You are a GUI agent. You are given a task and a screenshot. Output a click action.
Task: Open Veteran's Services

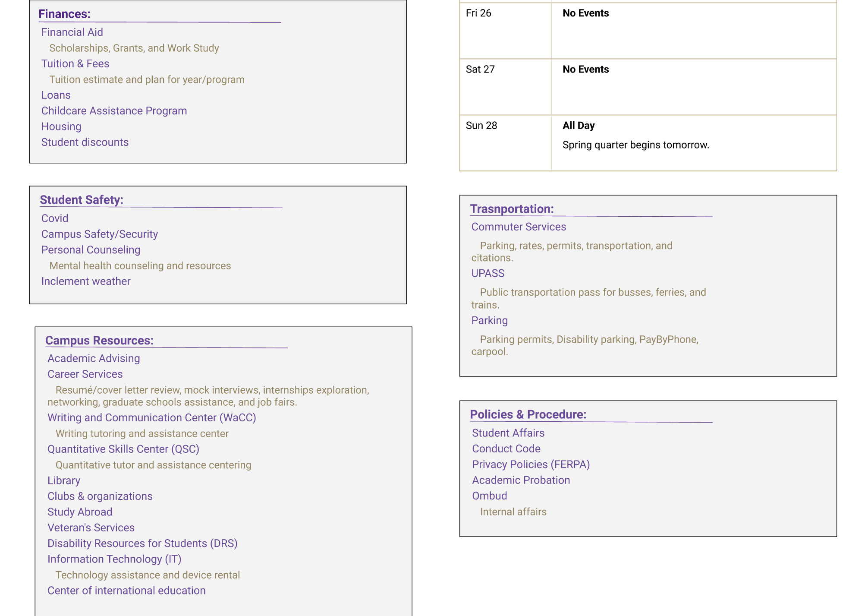(91, 528)
